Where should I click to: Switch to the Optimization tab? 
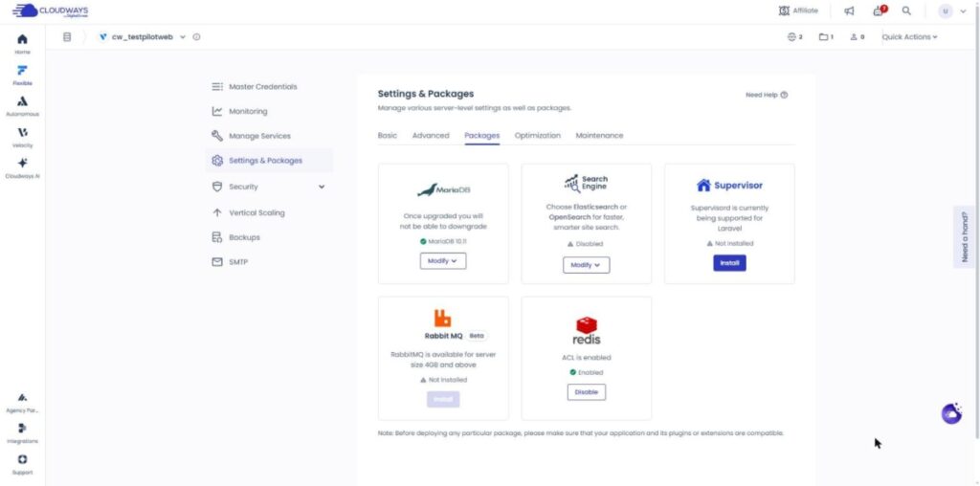click(538, 135)
